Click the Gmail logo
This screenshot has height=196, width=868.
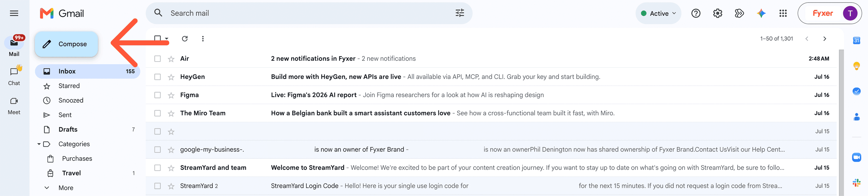click(x=62, y=13)
